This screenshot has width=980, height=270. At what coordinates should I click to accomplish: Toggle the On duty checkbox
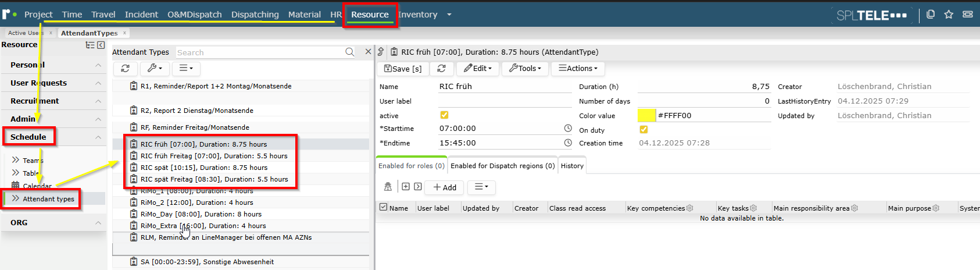pos(643,130)
